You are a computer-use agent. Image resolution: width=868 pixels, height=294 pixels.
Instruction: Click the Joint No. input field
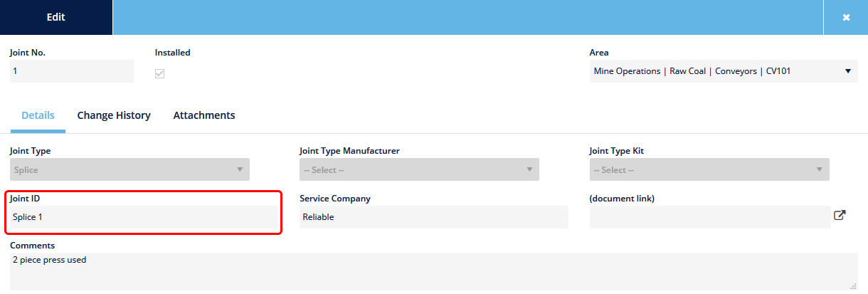tap(72, 71)
